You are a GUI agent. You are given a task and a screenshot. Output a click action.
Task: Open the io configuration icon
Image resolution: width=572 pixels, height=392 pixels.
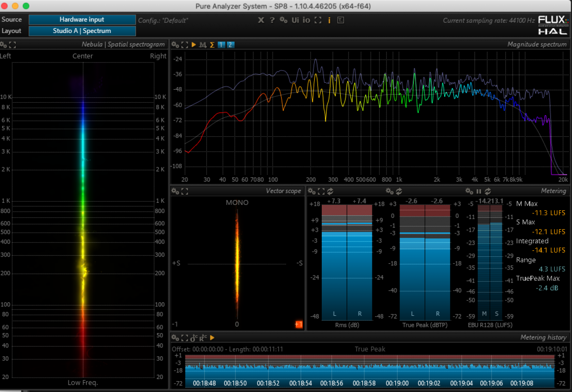click(x=306, y=20)
